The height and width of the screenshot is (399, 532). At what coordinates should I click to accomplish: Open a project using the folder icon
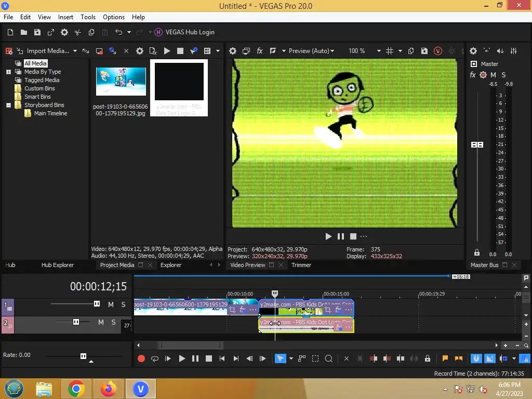tap(24, 32)
